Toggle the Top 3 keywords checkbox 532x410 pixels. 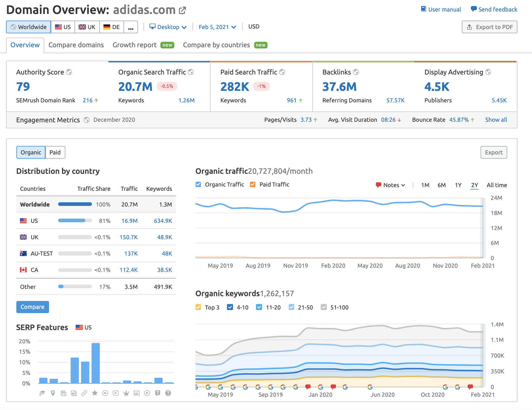click(x=198, y=307)
